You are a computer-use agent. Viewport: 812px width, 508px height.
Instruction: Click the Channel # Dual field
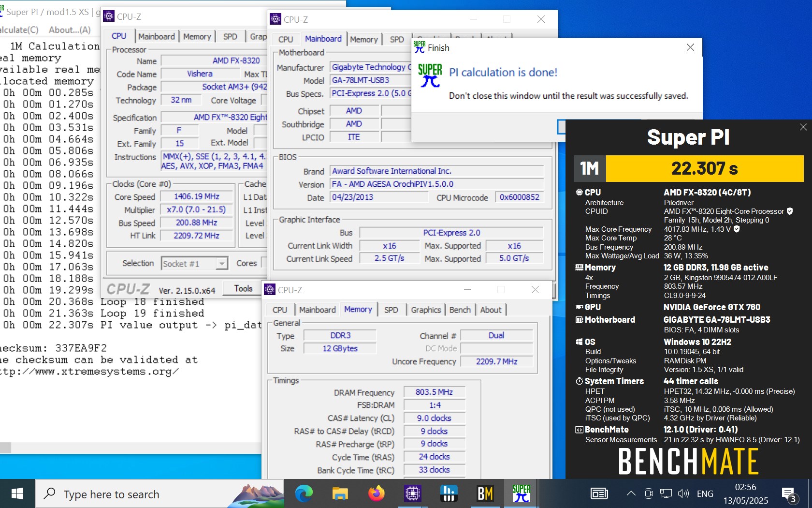click(496, 335)
